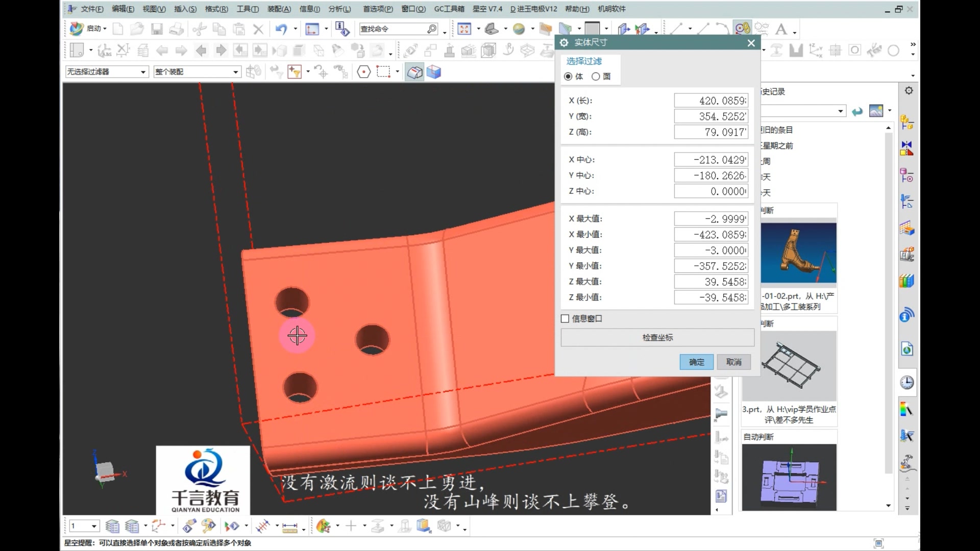This screenshot has width=980, height=551.
Task: Select the 面 radio button
Action: coord(596,77)
